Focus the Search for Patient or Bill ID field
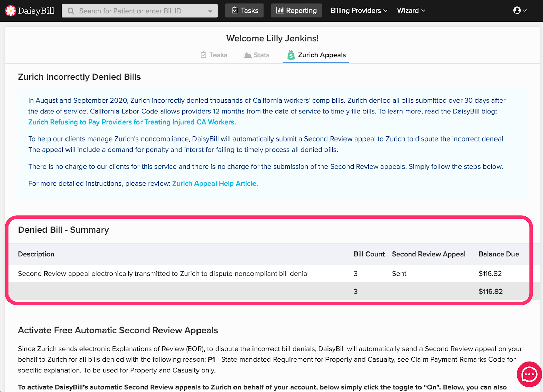Viewport: 543px width, 392px height. [x=139, y=11]
